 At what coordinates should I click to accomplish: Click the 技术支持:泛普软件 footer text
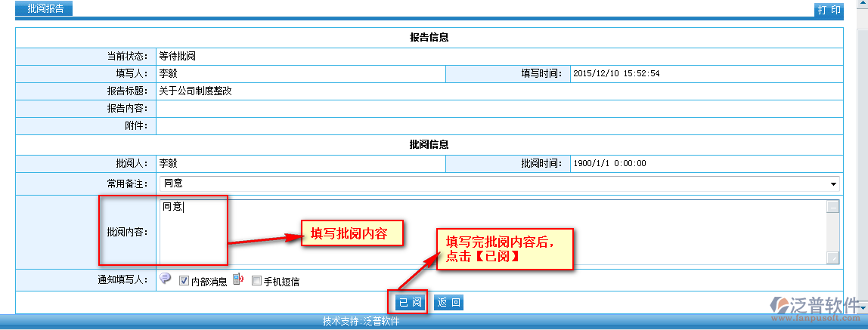click(361, 321)
